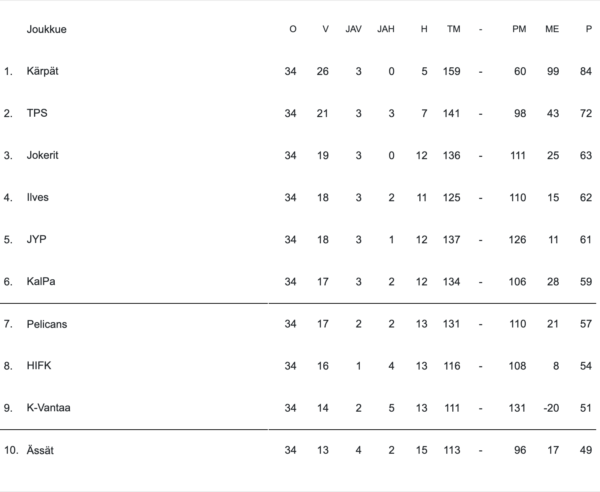
Task: Click the V column header
Action: coord(325,29)
